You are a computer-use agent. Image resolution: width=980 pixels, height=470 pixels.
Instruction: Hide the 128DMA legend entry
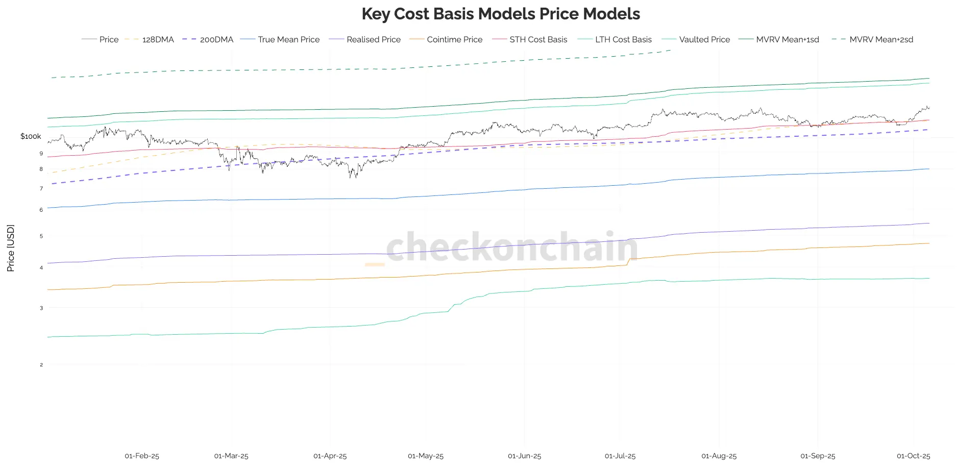pos(158,39)
